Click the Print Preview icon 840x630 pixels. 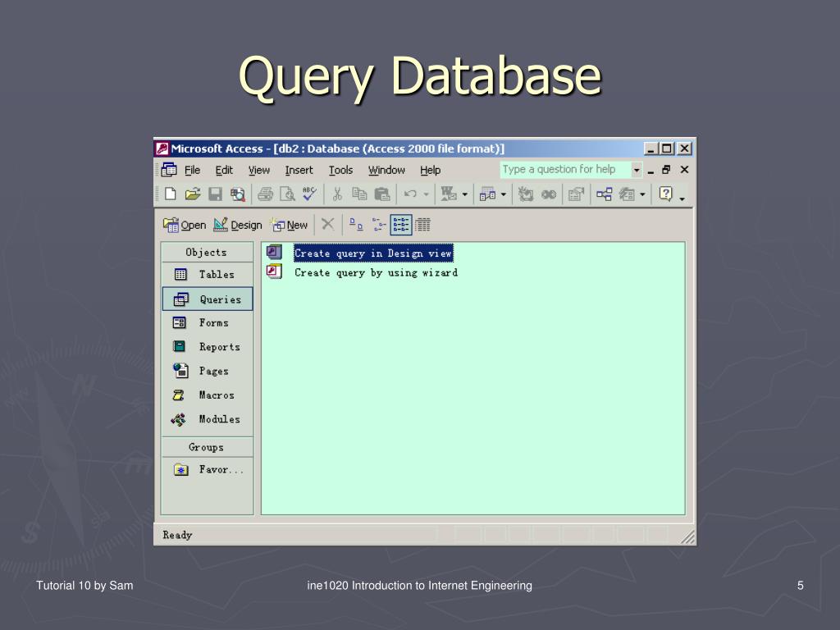coord(288,194)
